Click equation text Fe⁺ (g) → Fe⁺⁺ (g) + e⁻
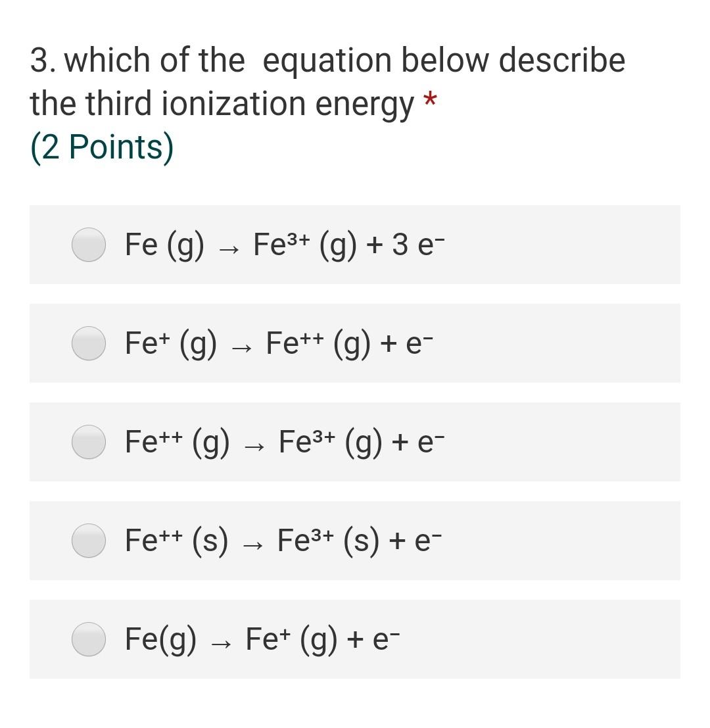Image resolution: width=710 pixels, height=728 pixels. coord(279,344)
